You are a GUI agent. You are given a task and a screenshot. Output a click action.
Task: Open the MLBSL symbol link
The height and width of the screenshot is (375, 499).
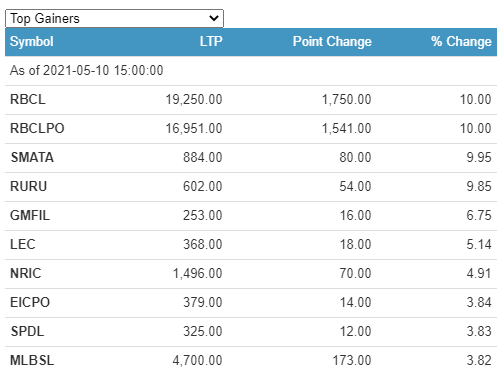(32, 360)
